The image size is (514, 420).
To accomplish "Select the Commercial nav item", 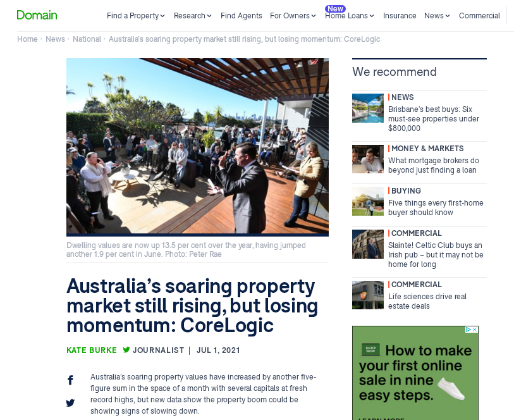I will pos(479,16).
